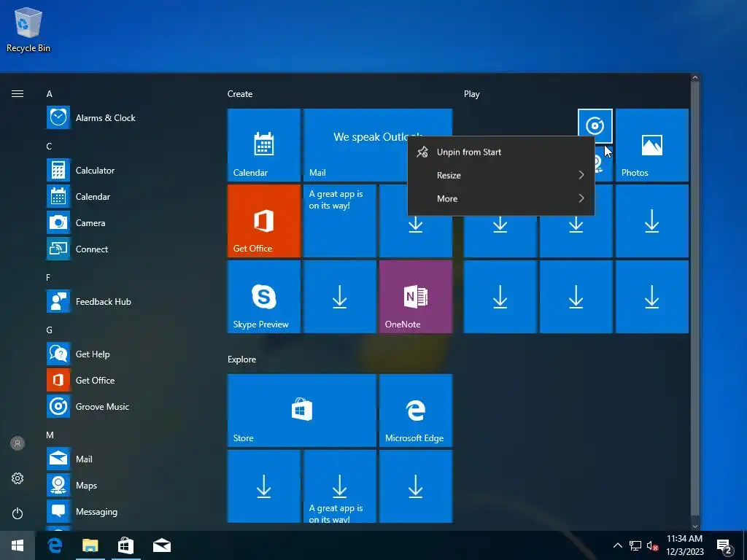Screen dimensions: 747x560
Task: Open File Explorer from the taskbar
Action: click(90, 545)
